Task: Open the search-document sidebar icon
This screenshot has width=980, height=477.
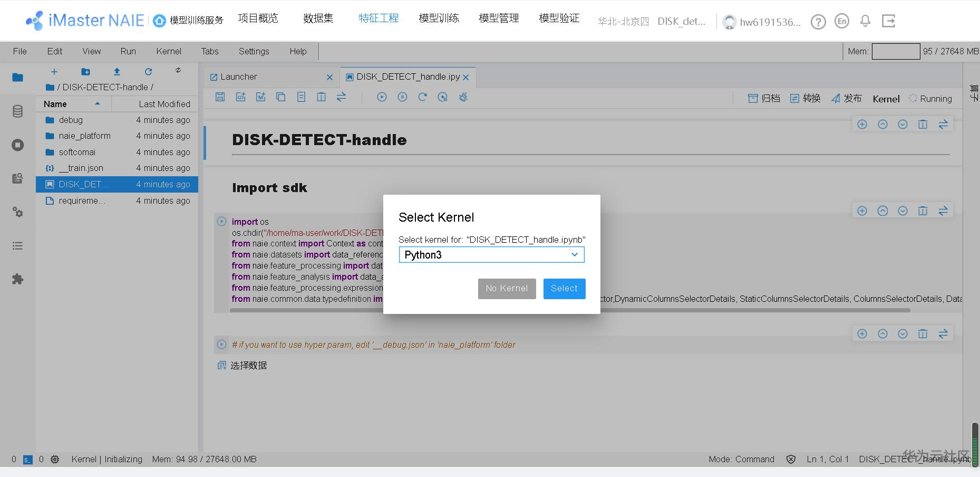Action: (x=18, y=178)
